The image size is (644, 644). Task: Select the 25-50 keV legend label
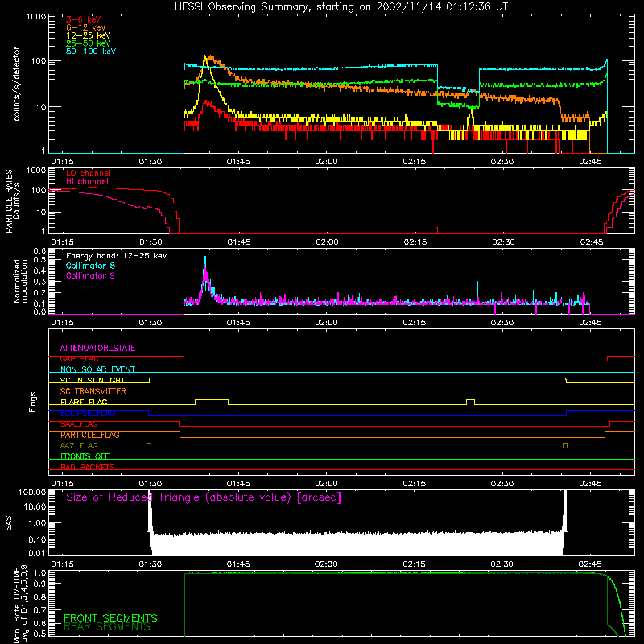89,43
